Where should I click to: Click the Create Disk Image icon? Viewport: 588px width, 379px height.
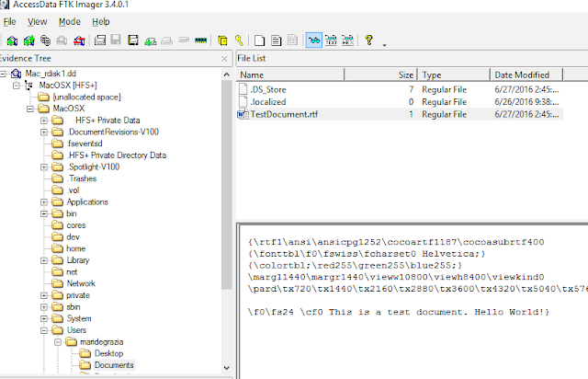tap(100, 40)
